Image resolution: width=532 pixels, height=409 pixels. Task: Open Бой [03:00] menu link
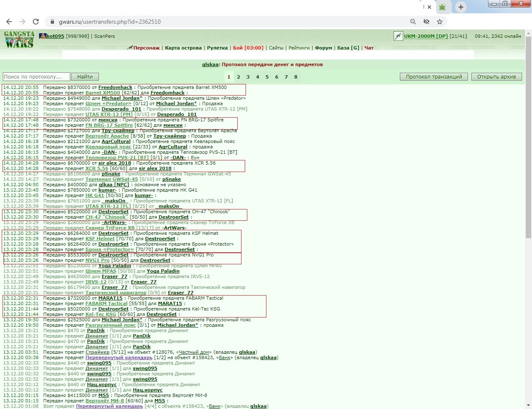coord(248,48)
